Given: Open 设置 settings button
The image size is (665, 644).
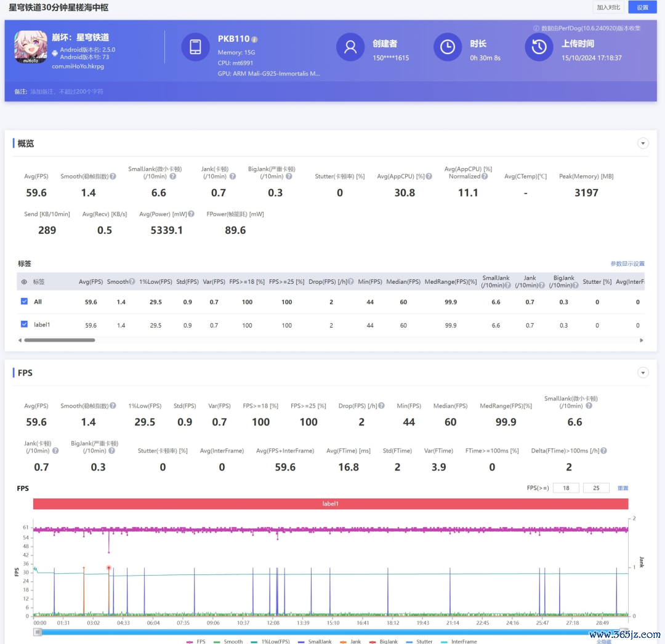Looking at the screenshot, I should [642, 7].
